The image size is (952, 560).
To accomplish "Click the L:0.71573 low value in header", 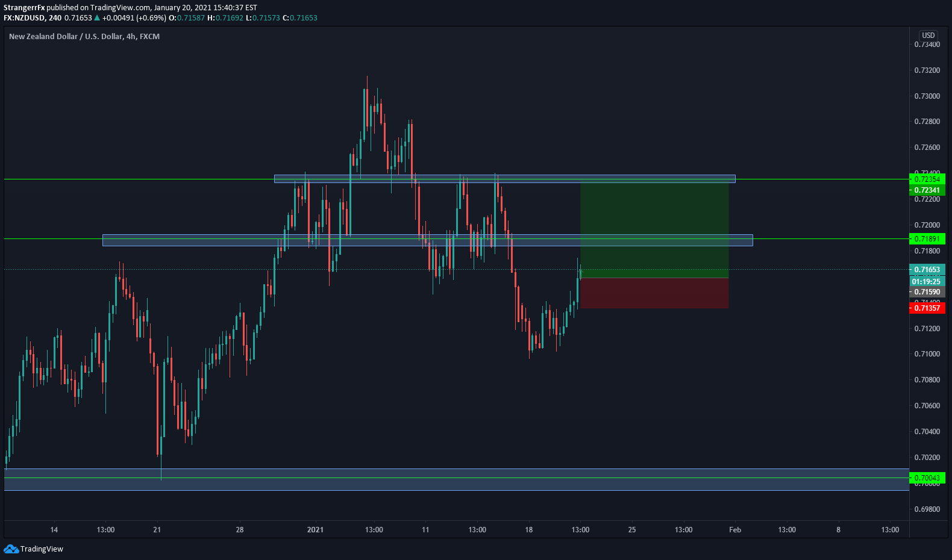I will coord(263,18).
